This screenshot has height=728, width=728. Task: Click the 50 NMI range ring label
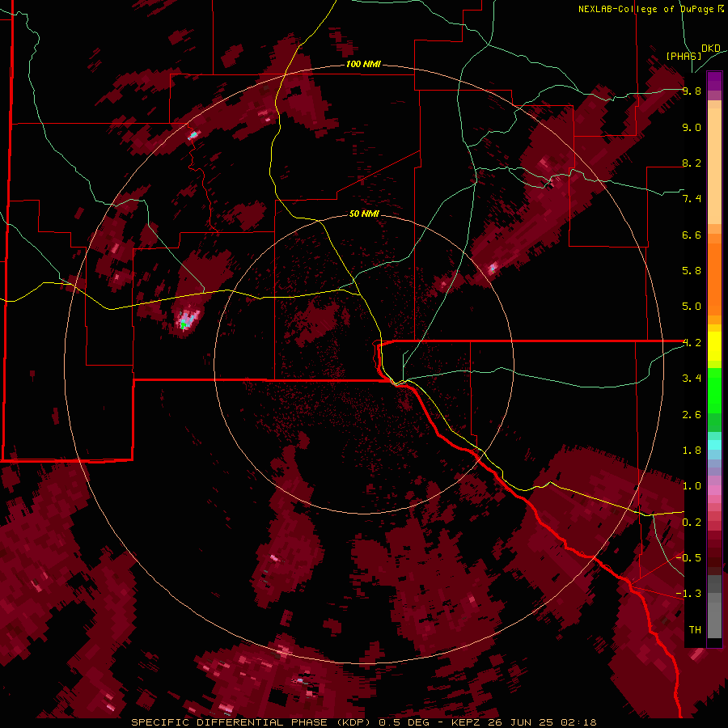pos(364,214)
